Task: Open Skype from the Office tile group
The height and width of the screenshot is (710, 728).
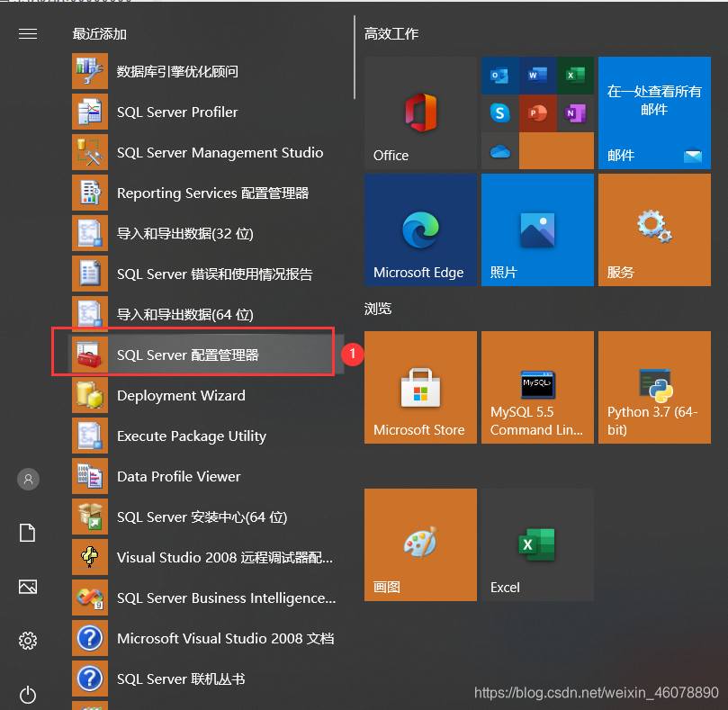Action: pyautogui.click(x=500, y=112)
